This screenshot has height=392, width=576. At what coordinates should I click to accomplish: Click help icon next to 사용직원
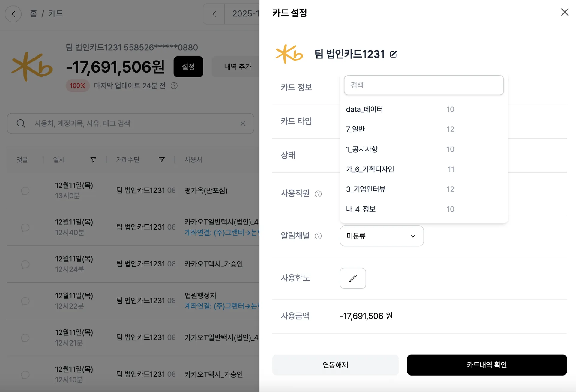coord(318,194)
